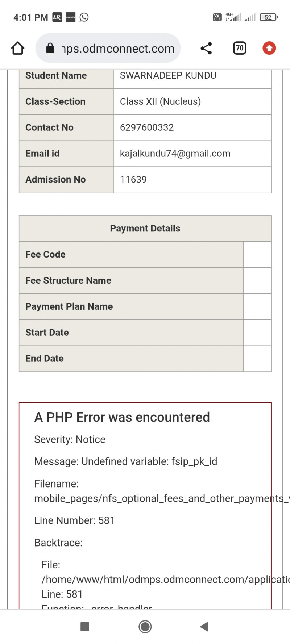Image resolution: width=290 pixels, height=644 pixels.
Task: Tap the red upload arrow icon
Action: (269, 48)
